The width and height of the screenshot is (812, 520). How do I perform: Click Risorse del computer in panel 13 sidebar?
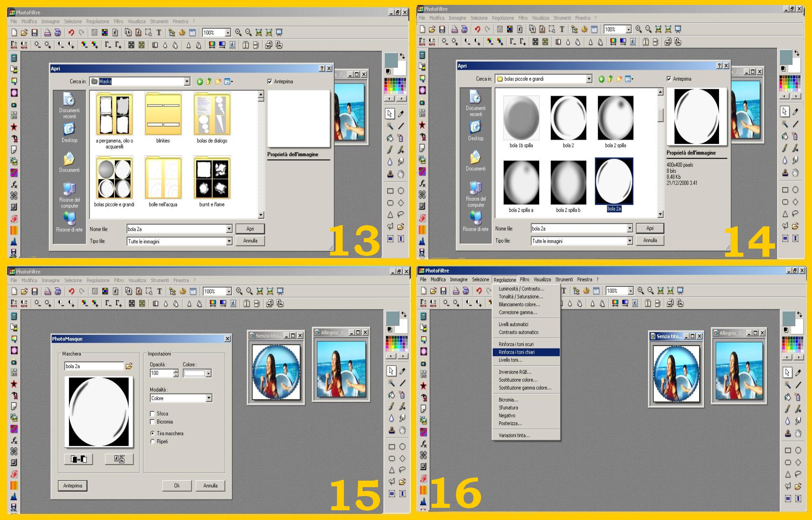69,195
